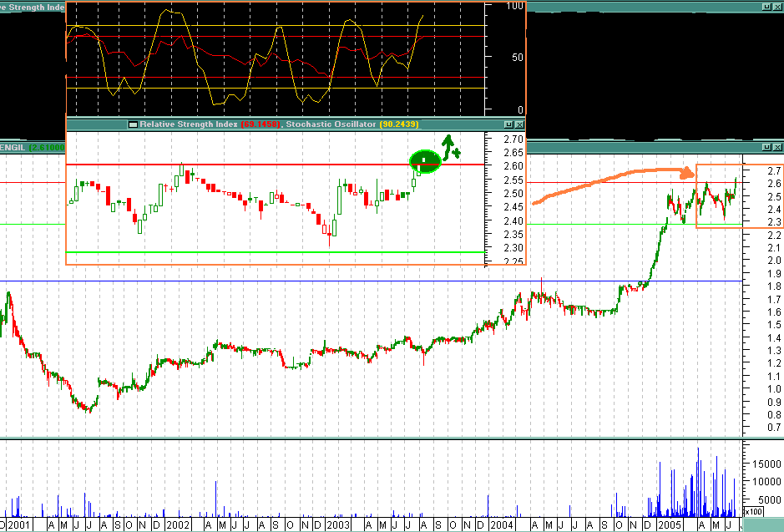Click the 2005 year label on the time axis
The width and height of the screenshot is (784, 532).
pos(670,525)
